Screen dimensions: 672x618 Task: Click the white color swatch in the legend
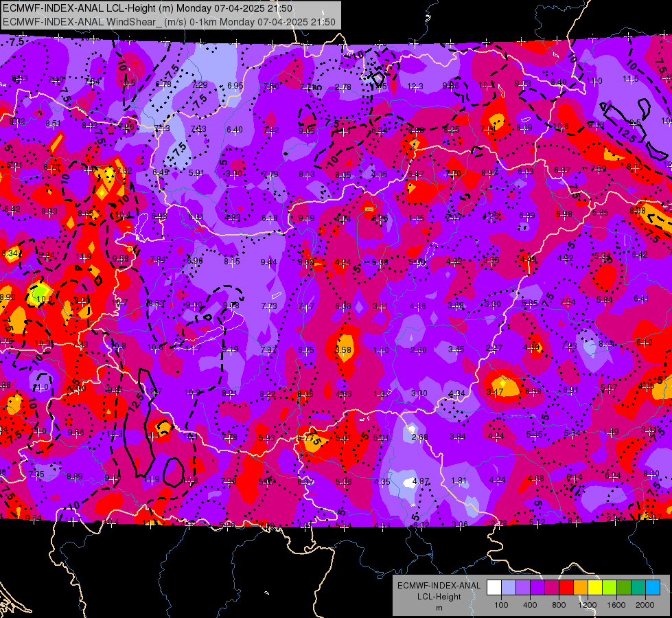(x=494, y=588)
